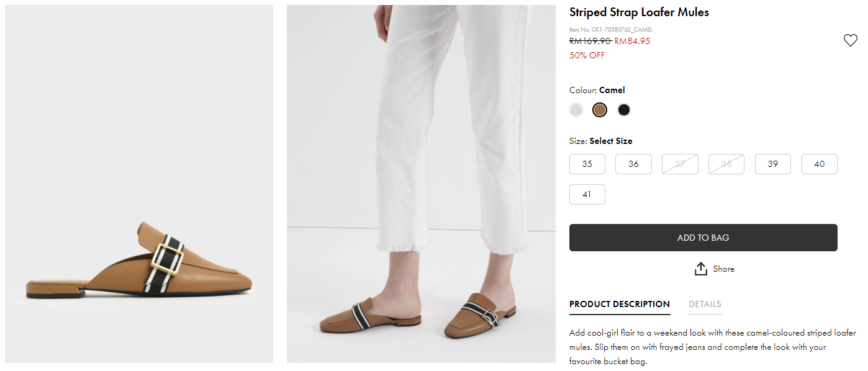This screenshot has height=371, width=868.
Task: Choose size 39
Action: click(773, 164)
